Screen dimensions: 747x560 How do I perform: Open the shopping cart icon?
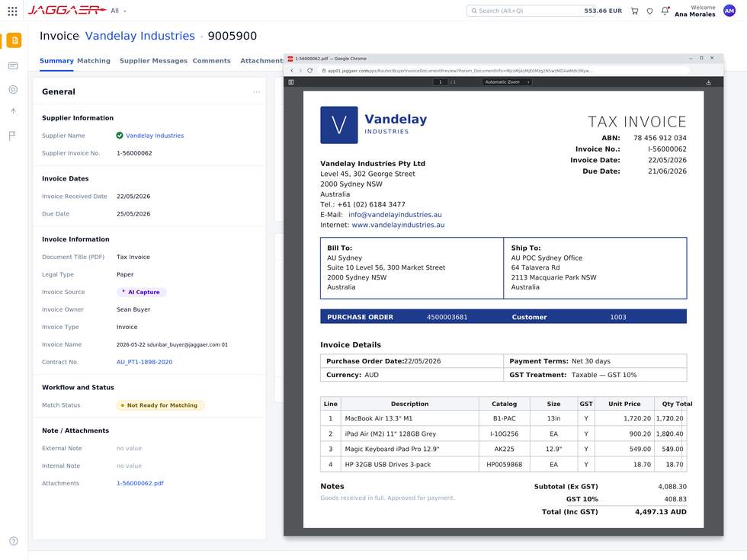coord(634,11)
